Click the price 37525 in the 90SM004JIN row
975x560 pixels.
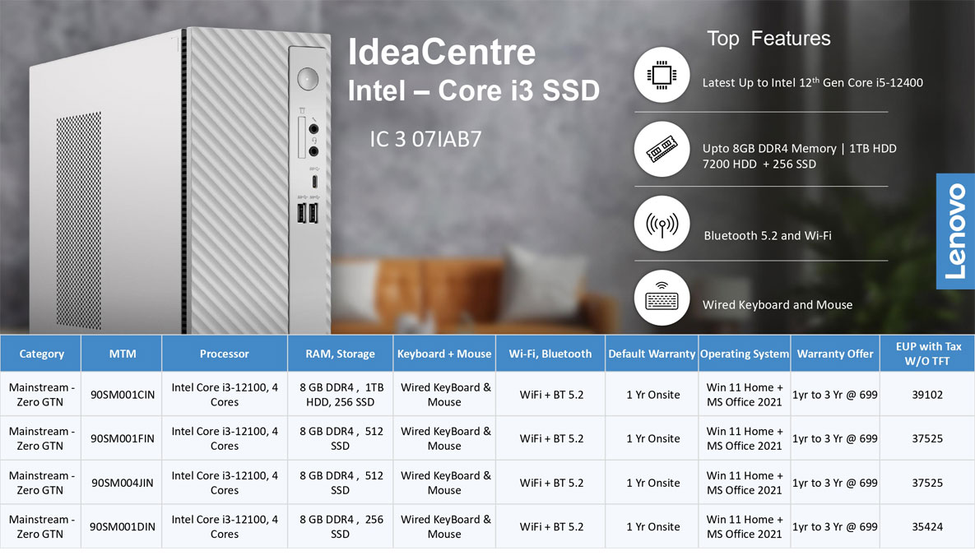click(x=927, y=483)
